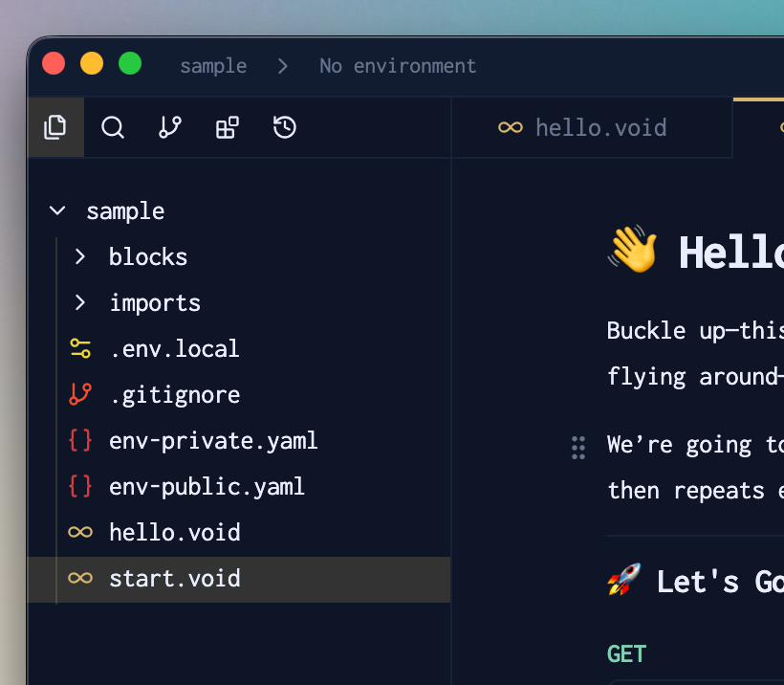Screen dimensions: 784x685
Task: Open env-private.yaml in the tree
Action: pos(213,441)
